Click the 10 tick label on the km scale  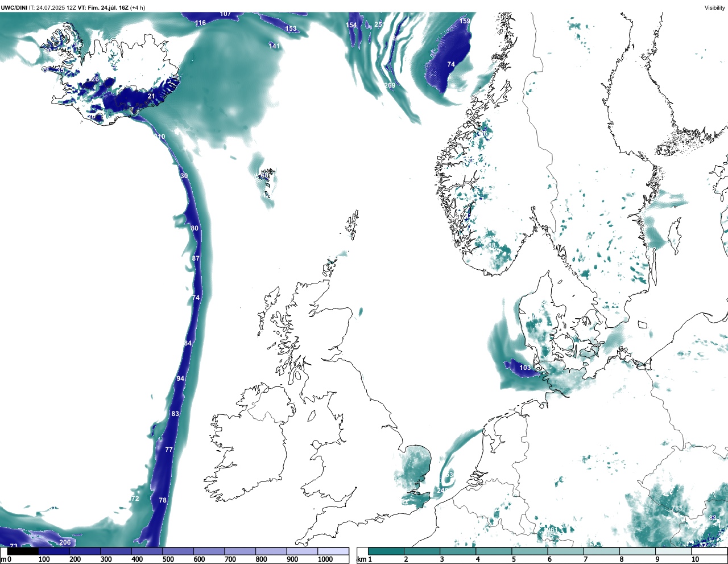[x=696, y=559]
